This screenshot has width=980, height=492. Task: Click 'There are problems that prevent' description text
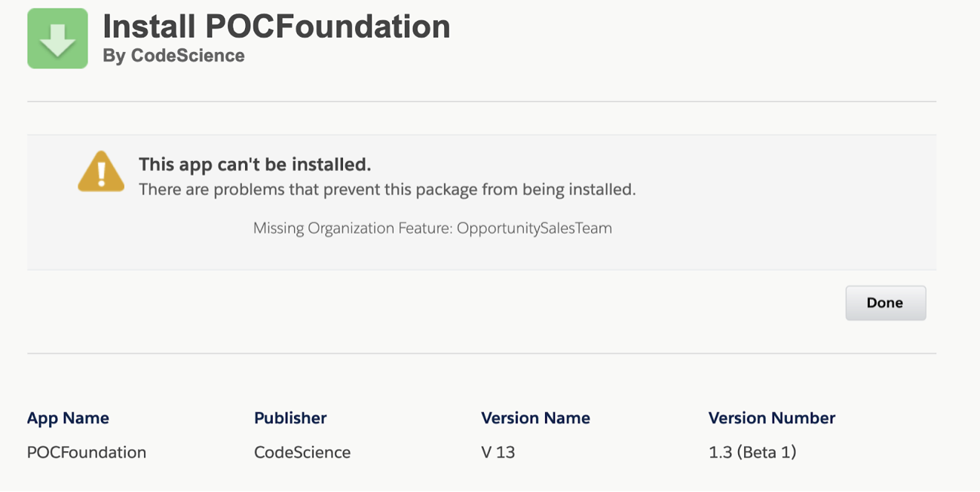[x=387, y=190]
